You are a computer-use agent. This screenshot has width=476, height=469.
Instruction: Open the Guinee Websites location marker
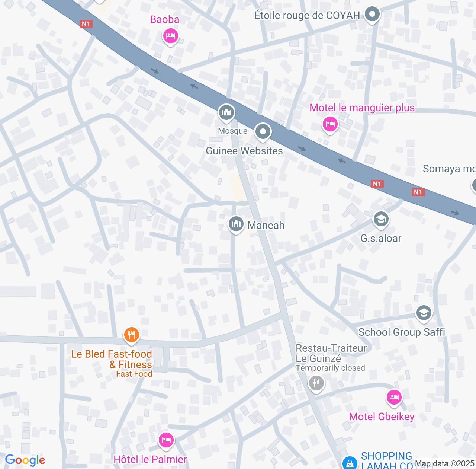[x=263, y=132]
